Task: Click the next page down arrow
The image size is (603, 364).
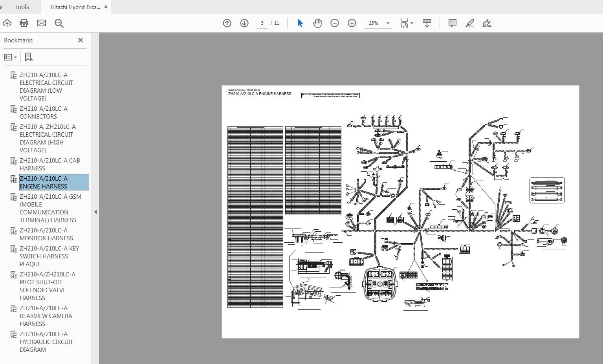Action: tap(244, 23)
